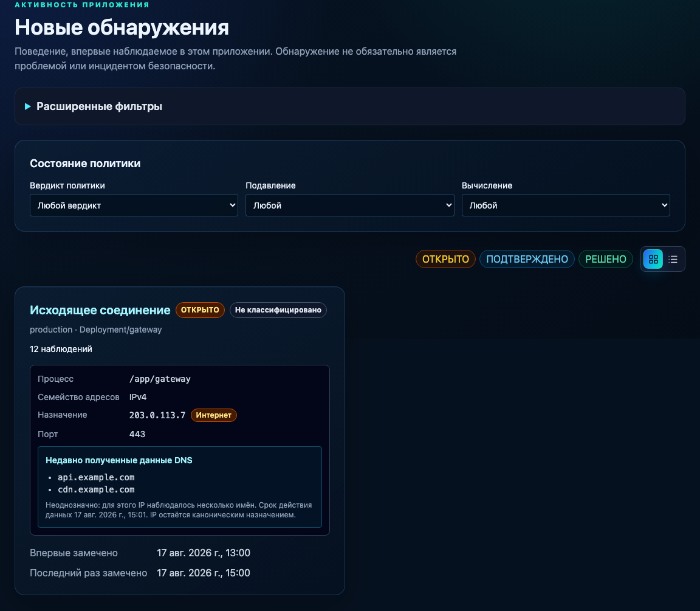700x611 pixels.
Task: Open Вердикт политики dropdown
Action: tap(134, 205)
